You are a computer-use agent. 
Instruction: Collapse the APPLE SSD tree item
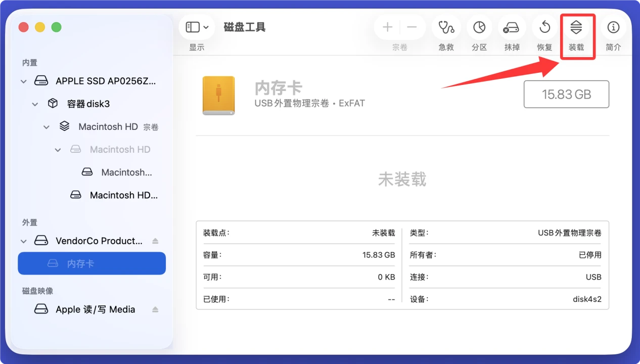(23, 81)
